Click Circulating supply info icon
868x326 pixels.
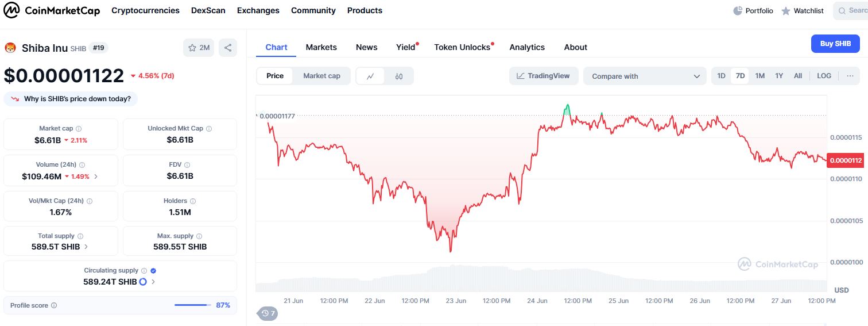pos(144,271)
